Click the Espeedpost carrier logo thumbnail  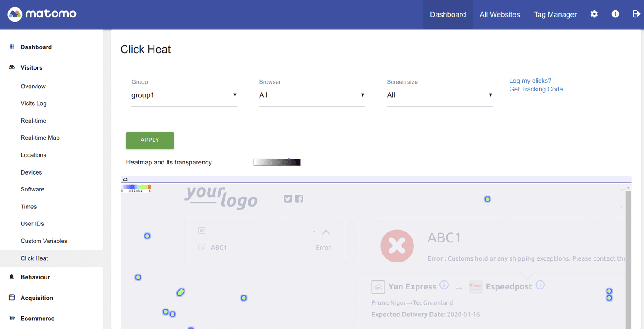(x=476, y=287)
